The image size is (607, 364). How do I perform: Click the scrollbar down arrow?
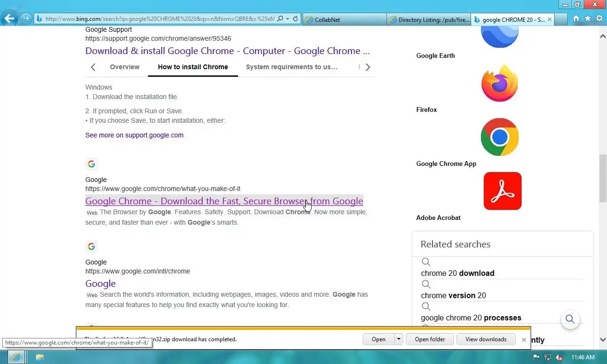coord(603,340)
